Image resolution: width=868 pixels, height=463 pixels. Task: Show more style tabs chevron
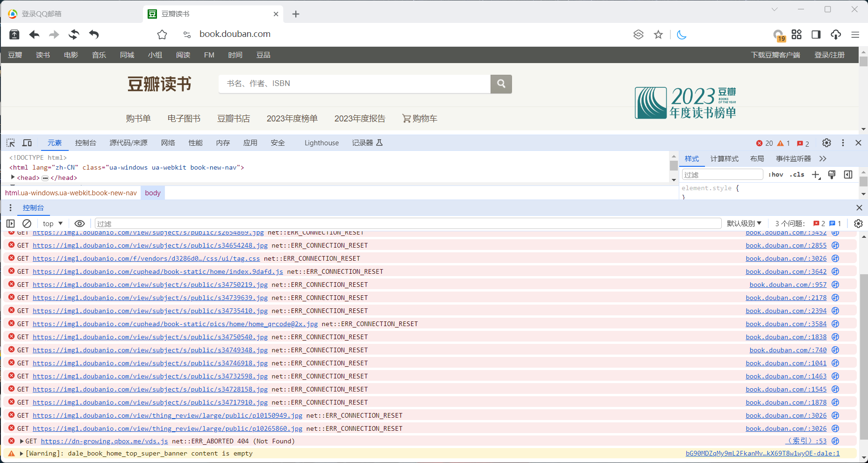[x=823, y=159]
